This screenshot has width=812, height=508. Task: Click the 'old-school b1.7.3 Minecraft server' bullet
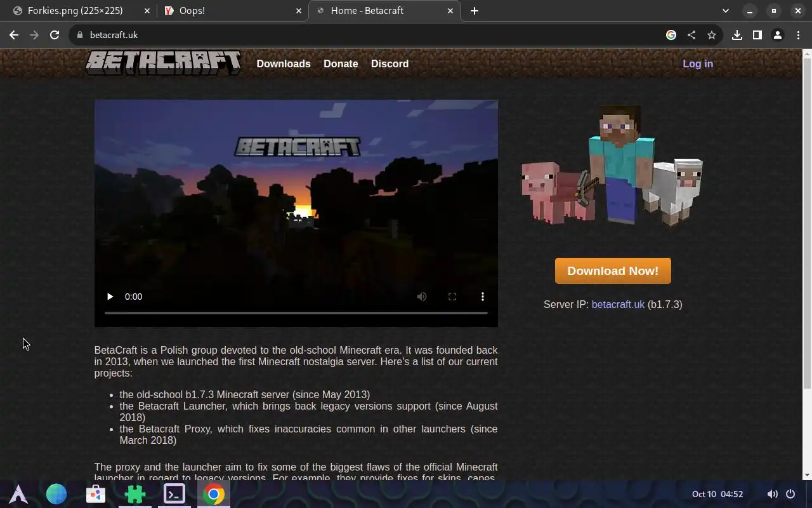tap(245, 394)
